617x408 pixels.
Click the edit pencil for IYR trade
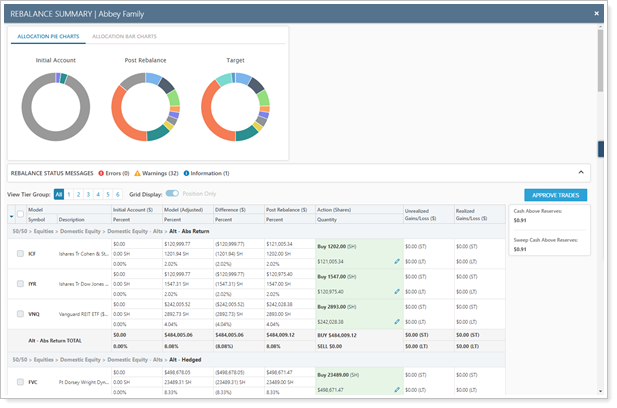(x=397, y=291)
